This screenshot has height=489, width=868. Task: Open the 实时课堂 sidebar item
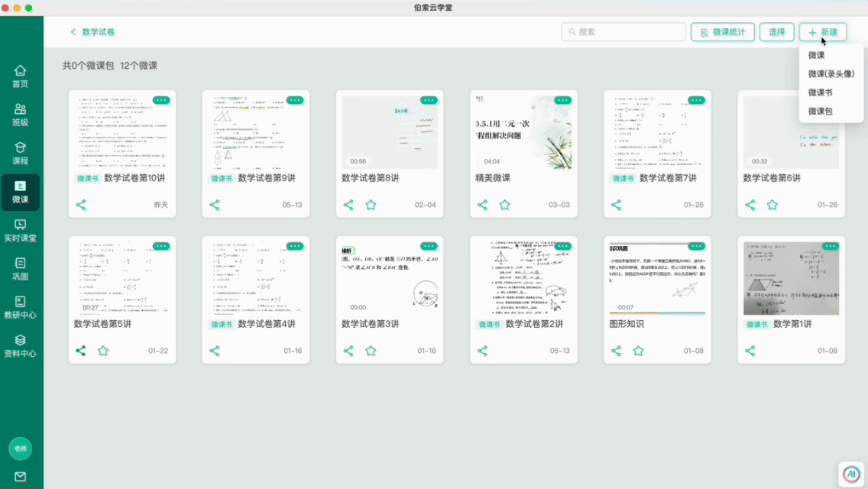tap(20, 231)
